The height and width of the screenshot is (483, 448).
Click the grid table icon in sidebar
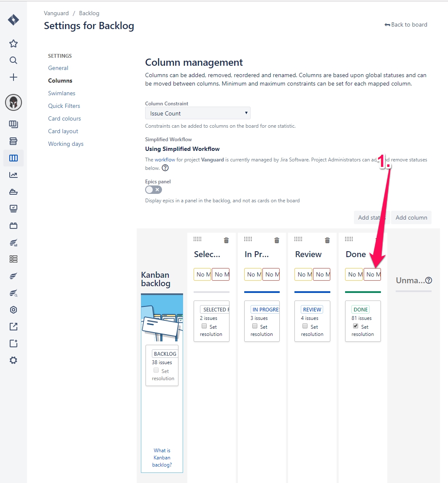13,259
